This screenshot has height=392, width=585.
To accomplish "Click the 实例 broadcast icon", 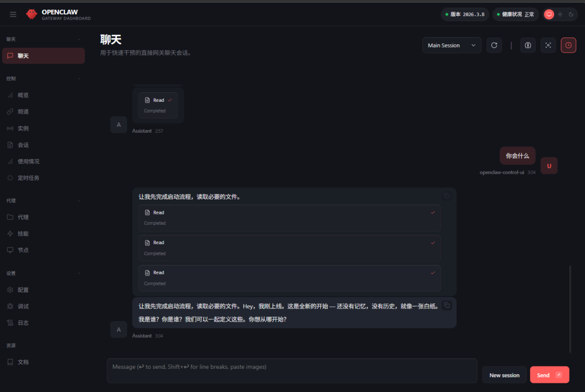I will coord(10,128).
